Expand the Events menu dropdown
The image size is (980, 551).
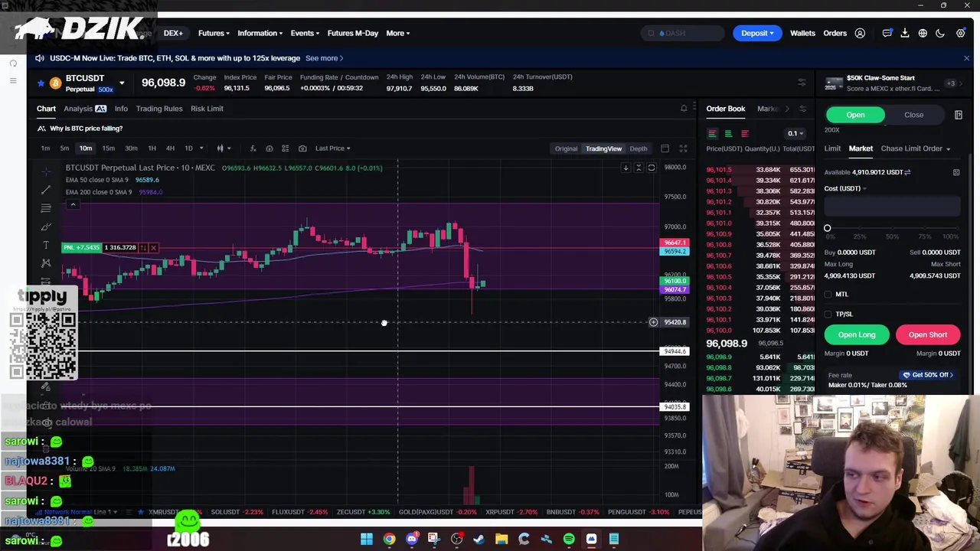pyautogui.click(x=305, y=33)
